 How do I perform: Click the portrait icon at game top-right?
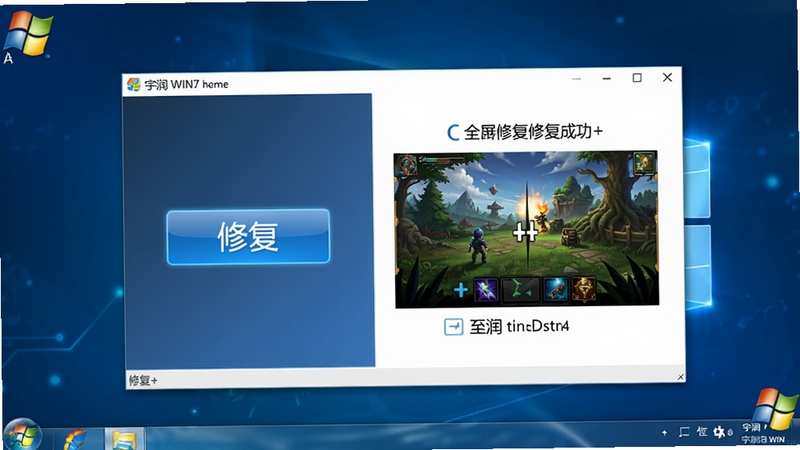coord(644,163)
